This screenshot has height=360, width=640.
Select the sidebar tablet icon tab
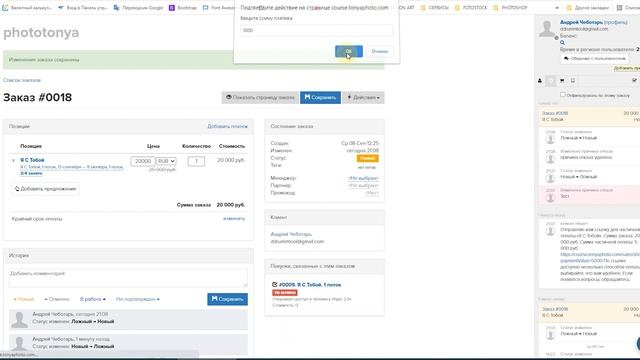pos(573,81)
